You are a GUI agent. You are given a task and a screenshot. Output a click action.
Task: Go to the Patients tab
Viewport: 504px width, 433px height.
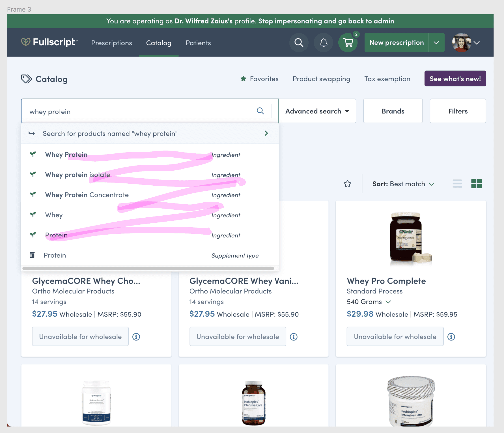198,43
